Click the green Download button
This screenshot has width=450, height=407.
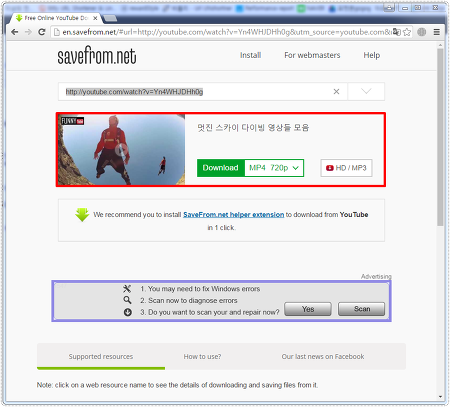pyautogui.click(x=221, y=168)
